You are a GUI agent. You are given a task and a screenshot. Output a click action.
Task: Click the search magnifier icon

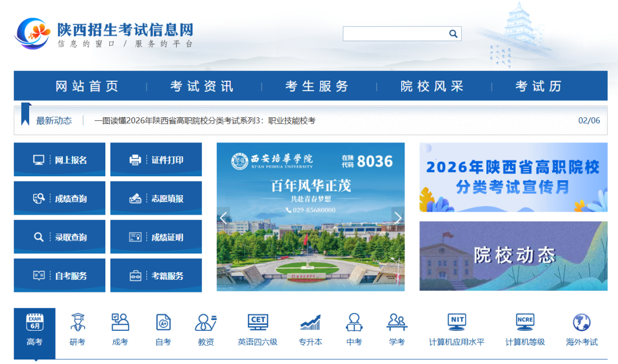tap(453, 33)
